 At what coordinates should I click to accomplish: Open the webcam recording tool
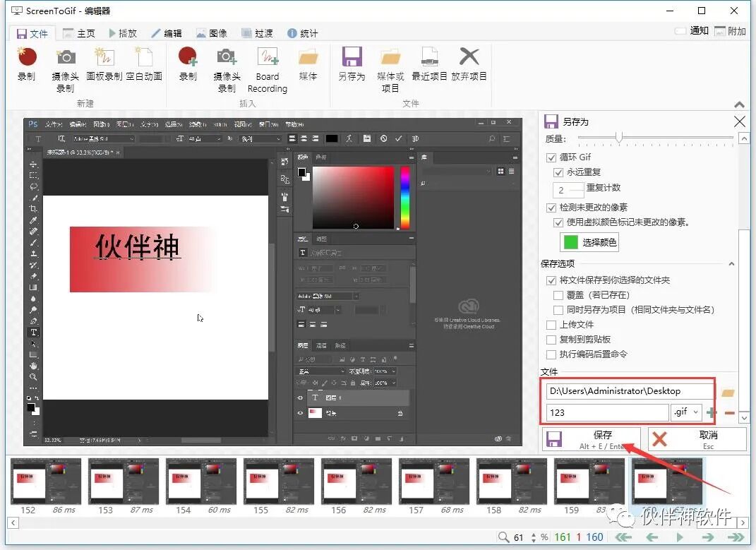coord(65,68)
